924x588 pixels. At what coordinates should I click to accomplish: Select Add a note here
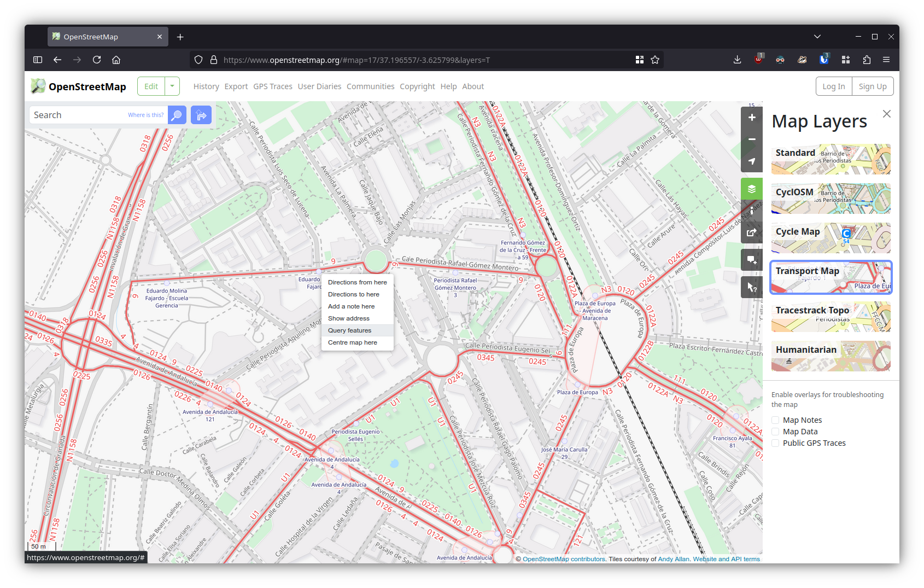pos(358,306)
